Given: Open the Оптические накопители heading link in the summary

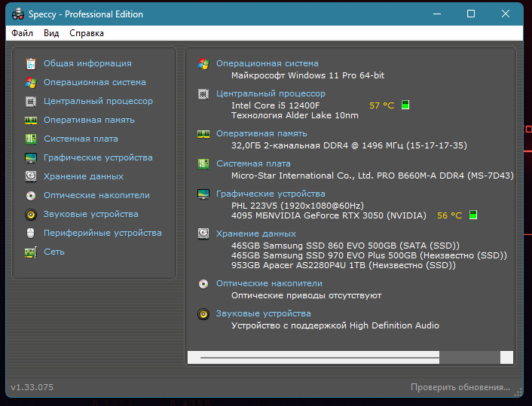Looking at the screenshot, I should (270, 283).
